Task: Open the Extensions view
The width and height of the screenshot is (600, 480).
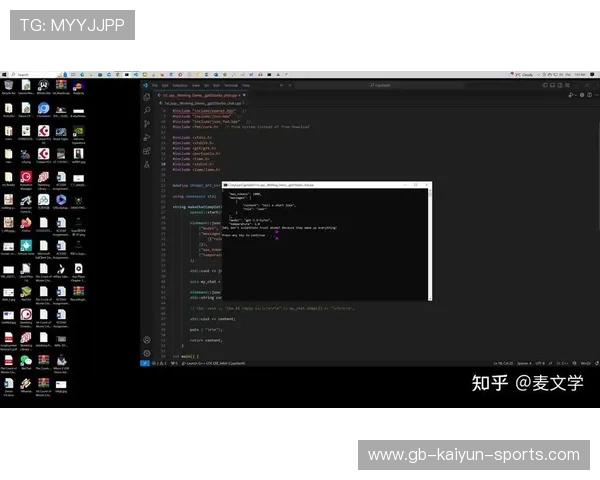Action: (146, 150)
